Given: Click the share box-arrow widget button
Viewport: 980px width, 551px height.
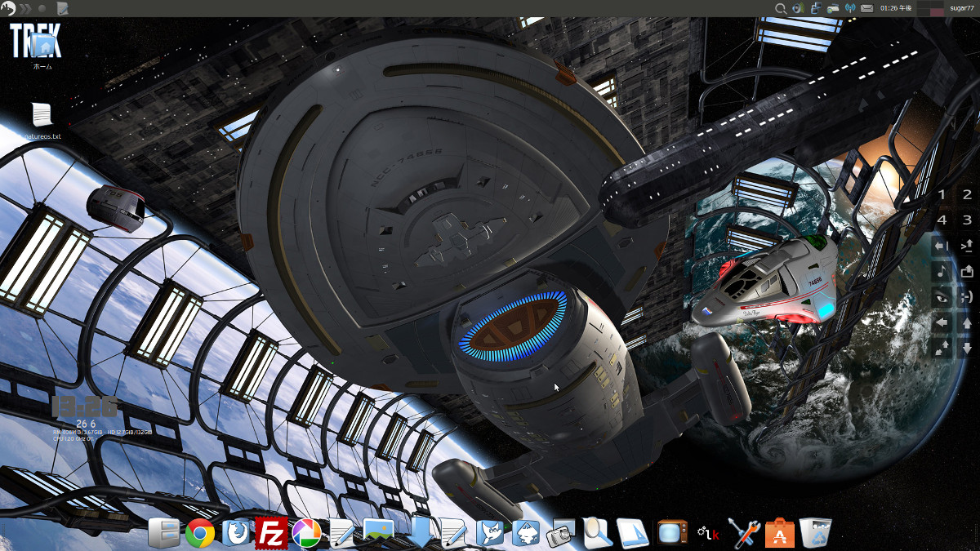Looking at the screenshot, I should (x=967, y=271).
